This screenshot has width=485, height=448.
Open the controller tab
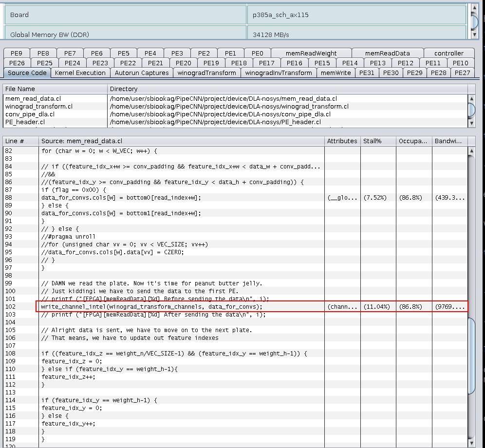point(448,53)
